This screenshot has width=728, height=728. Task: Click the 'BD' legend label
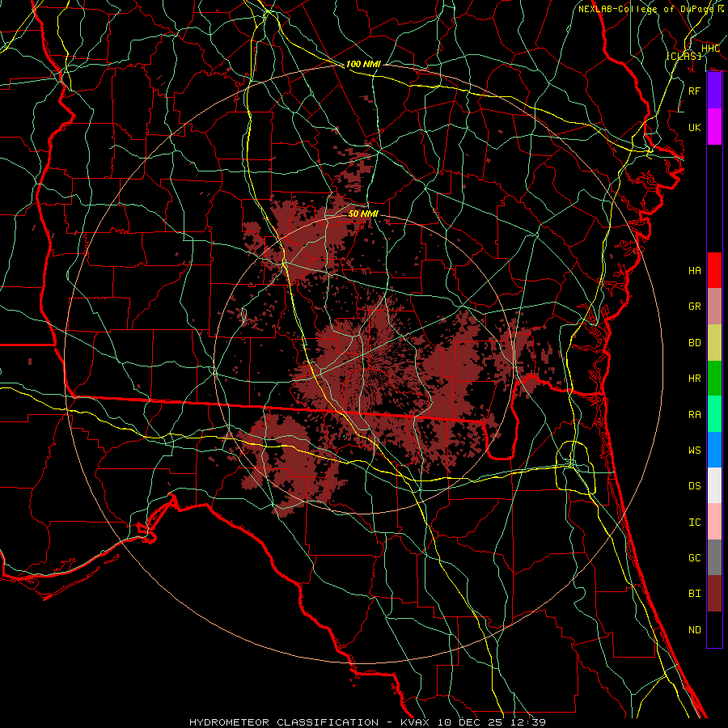[695, 343]
